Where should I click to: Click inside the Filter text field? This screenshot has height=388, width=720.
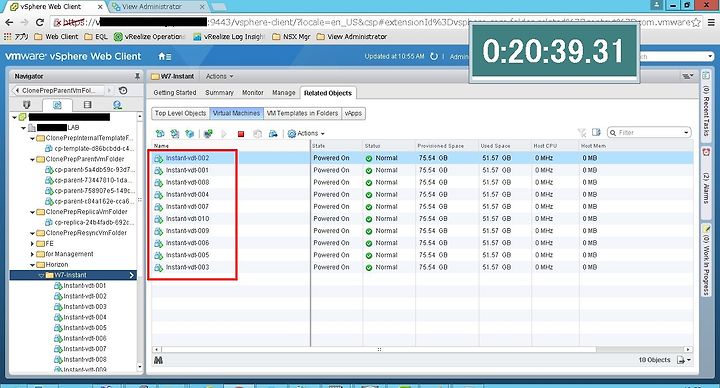tap(648, 133)
